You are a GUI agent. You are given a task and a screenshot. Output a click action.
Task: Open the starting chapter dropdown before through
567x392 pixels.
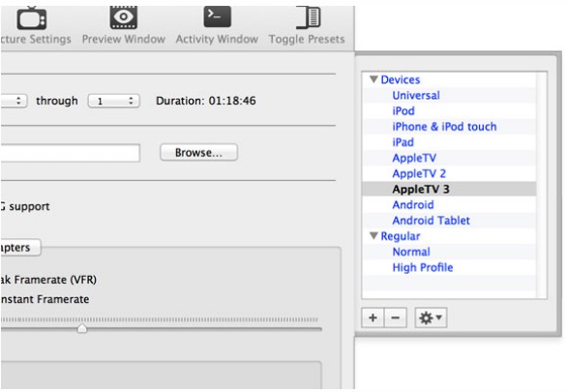pos(14,101)
